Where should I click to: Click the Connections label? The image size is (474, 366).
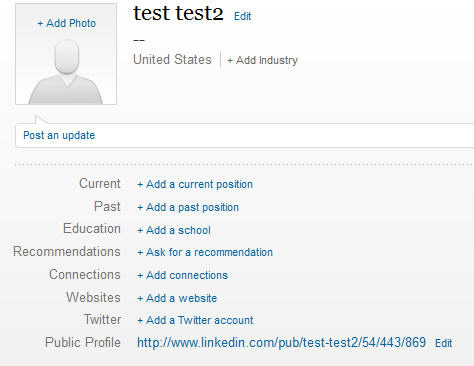(85, 275)
